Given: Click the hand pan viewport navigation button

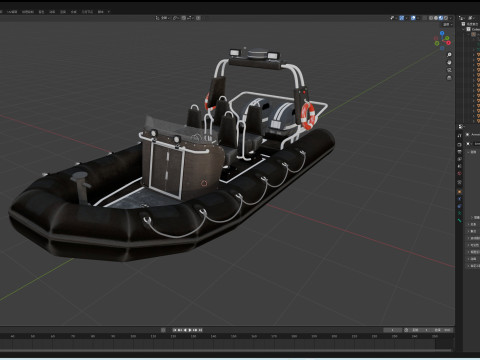Looking at the screenshot, I should pos(449,62).
